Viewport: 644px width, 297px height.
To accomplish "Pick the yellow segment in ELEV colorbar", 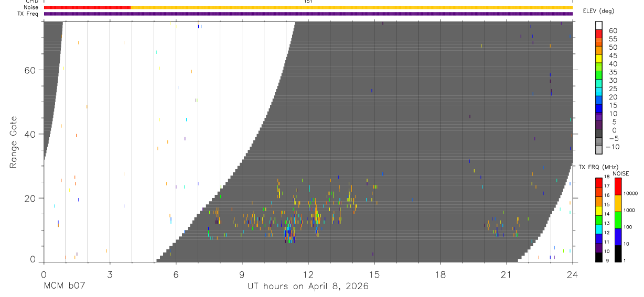I will (x=599, y=59).
